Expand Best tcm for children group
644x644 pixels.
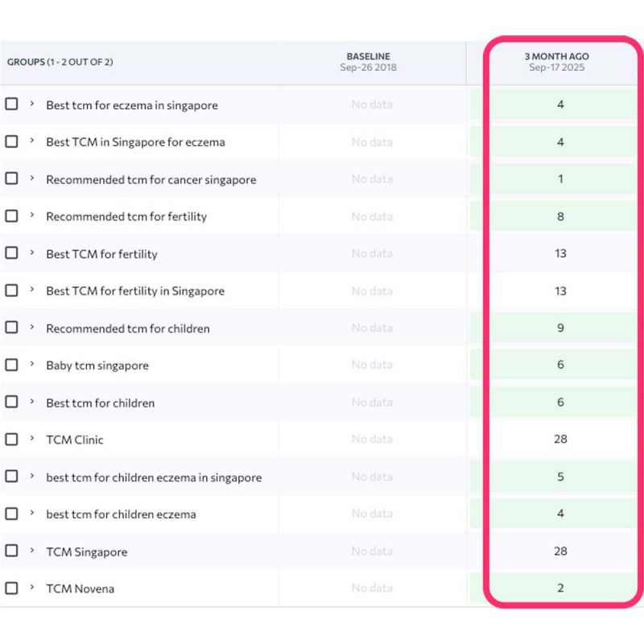32,402
